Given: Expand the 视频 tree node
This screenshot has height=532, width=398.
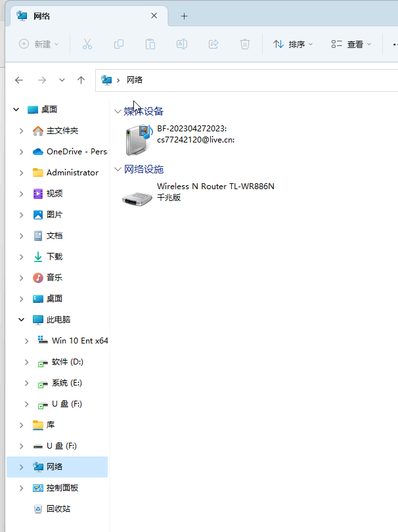Looking at the screenshot, I should pos(22,194).
